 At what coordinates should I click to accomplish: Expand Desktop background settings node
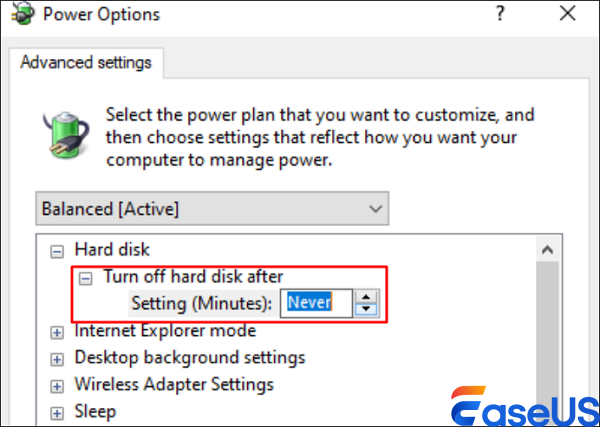click(56, 358)
